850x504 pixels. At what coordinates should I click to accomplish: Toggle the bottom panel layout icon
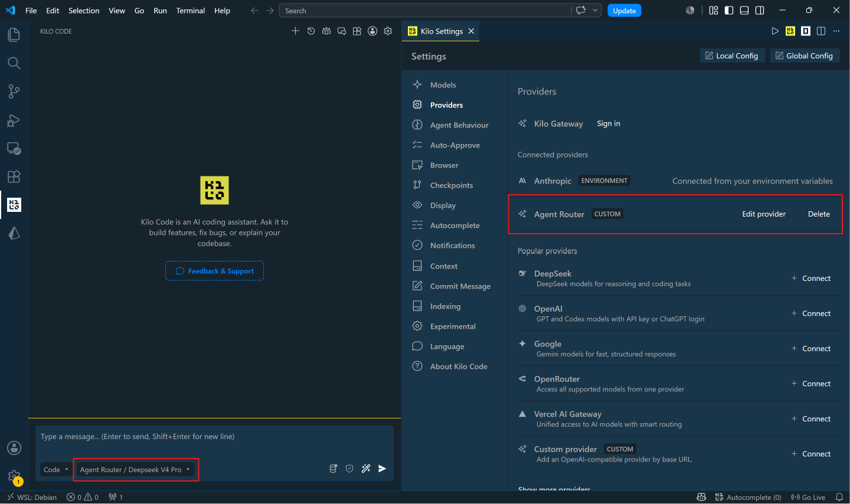click(x=744, y=11)
